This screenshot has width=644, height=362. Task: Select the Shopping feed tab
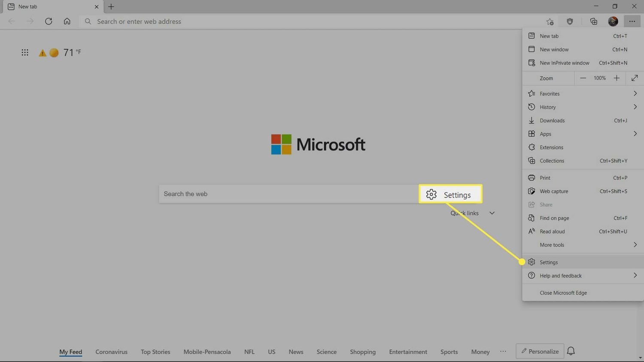coord(363,352)
